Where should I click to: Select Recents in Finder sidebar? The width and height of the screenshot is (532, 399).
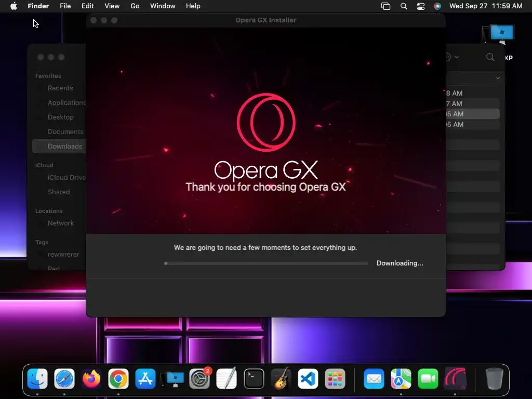pyautogui.click(x=59, y=88)
